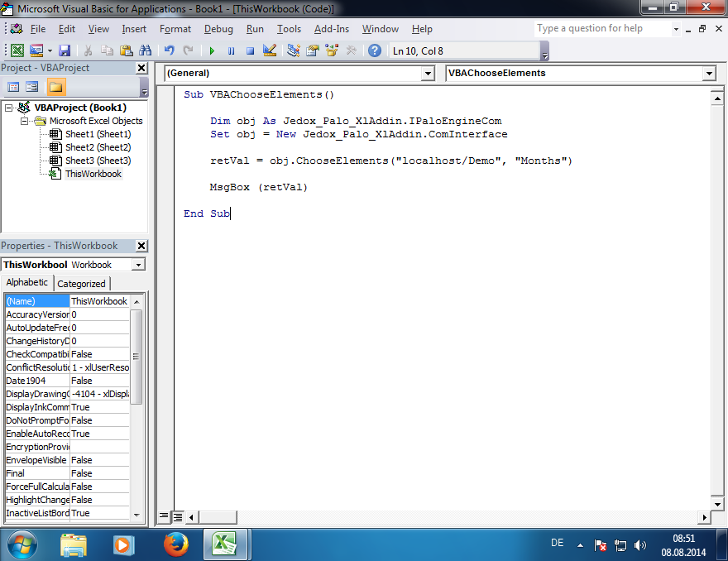Click the code window scroll-up arrow

tap(717, 98)
